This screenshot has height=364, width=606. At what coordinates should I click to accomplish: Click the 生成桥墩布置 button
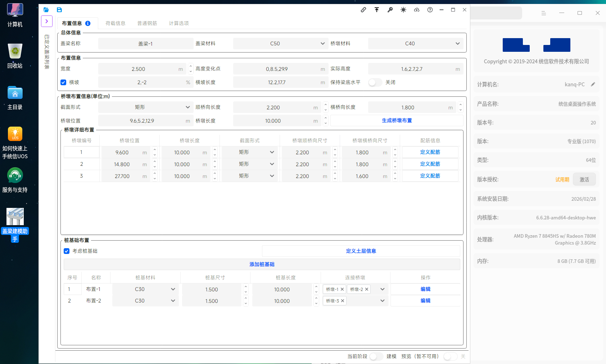pyautogui.click(x=397, y=120)
